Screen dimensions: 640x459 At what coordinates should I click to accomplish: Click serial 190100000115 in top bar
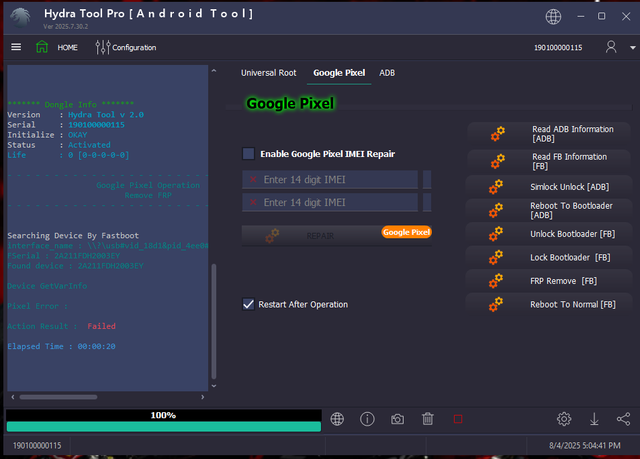558,48
